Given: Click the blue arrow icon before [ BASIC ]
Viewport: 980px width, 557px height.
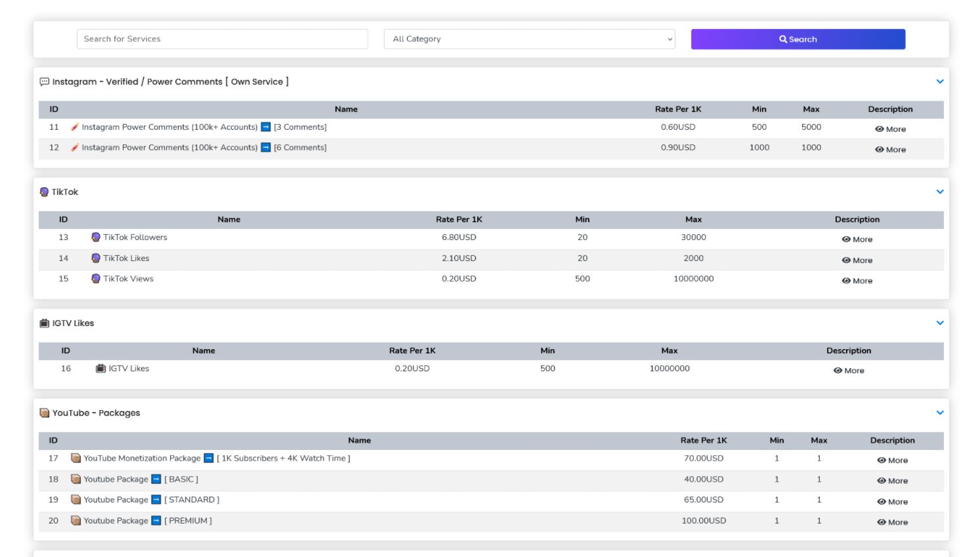Looking at the screenshot, I should point(156,480).
